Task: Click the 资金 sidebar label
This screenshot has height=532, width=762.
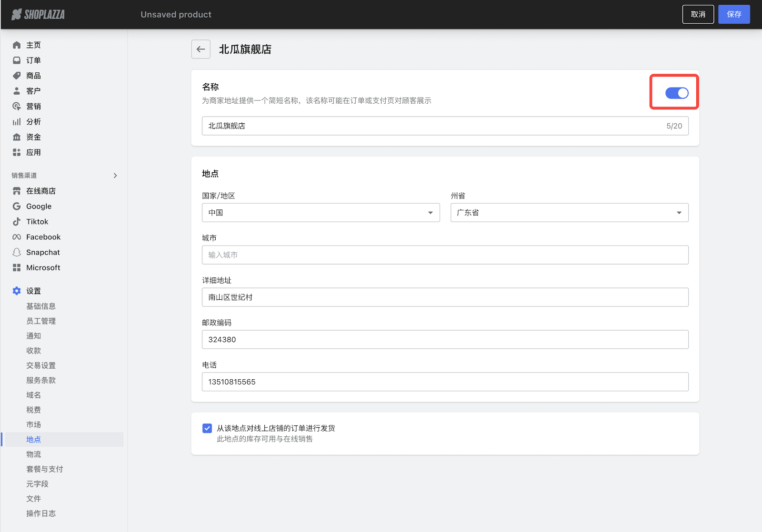Action: coord(33,137)
